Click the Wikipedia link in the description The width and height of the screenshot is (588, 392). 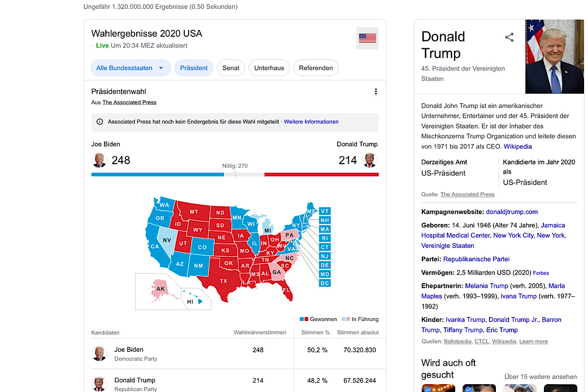517,147
